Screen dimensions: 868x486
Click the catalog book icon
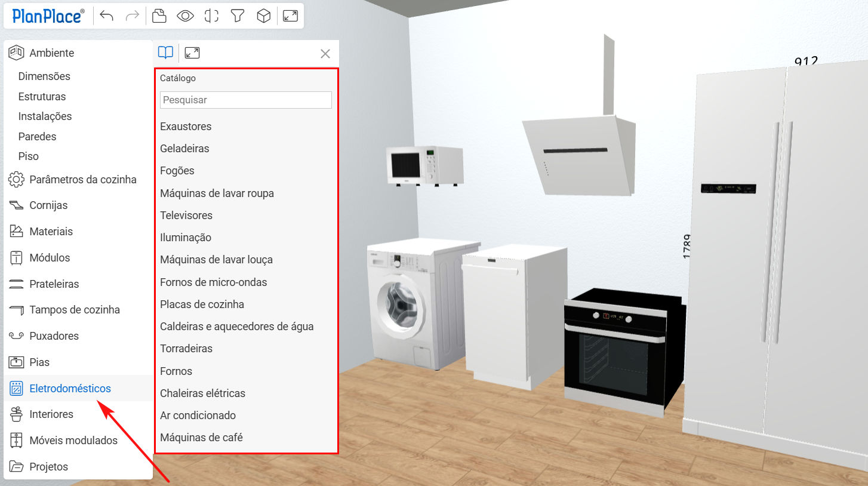click(165, 53)
